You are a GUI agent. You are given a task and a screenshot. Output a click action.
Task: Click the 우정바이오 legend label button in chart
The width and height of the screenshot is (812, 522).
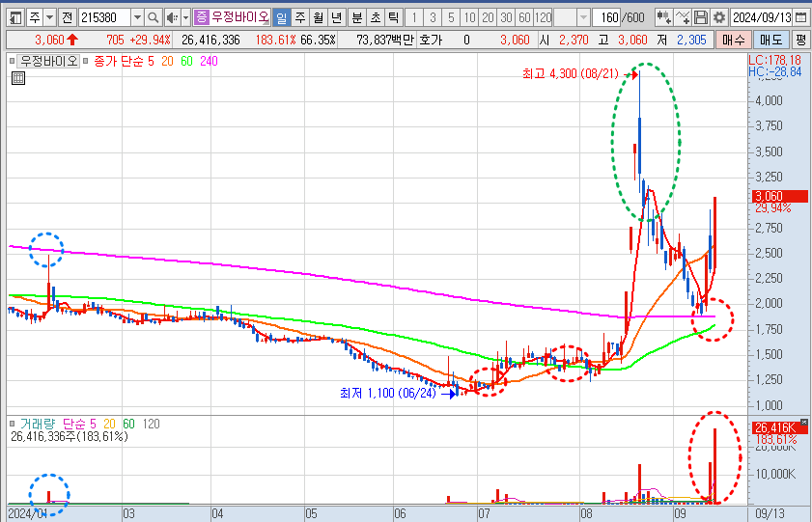48,61
